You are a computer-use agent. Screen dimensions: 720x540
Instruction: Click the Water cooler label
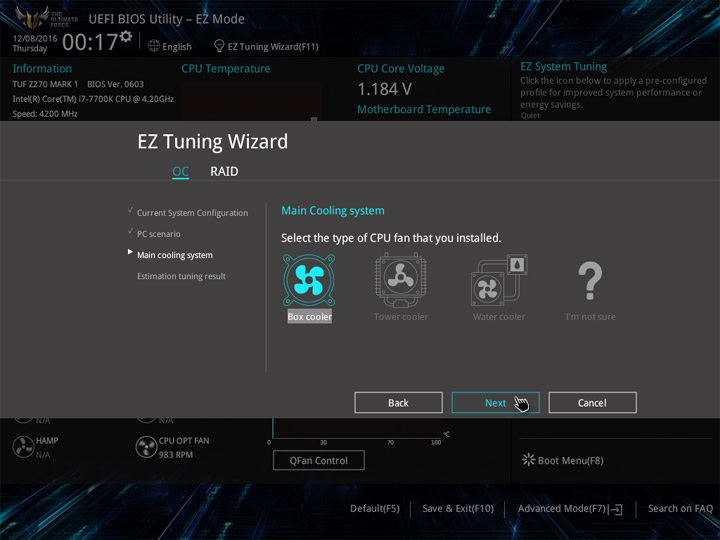pyautogui.click(x=499, y=316)
